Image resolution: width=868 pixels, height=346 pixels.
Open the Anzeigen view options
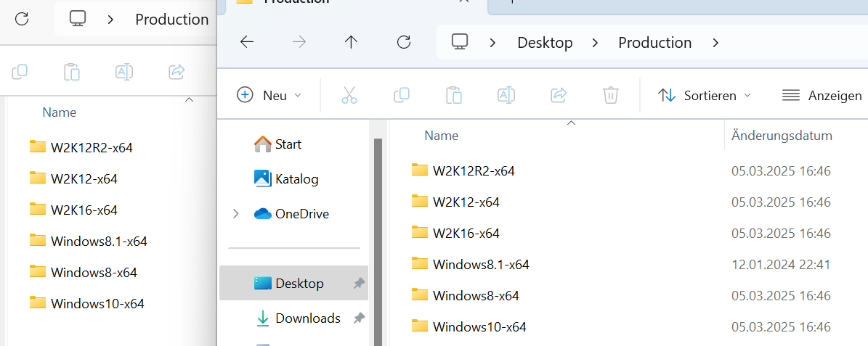coord(822,95)
